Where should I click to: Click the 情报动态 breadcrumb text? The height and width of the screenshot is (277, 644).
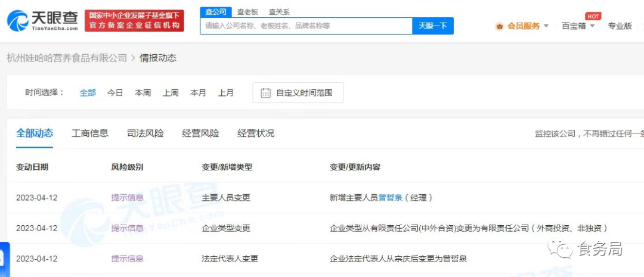(x=158, y=58)
